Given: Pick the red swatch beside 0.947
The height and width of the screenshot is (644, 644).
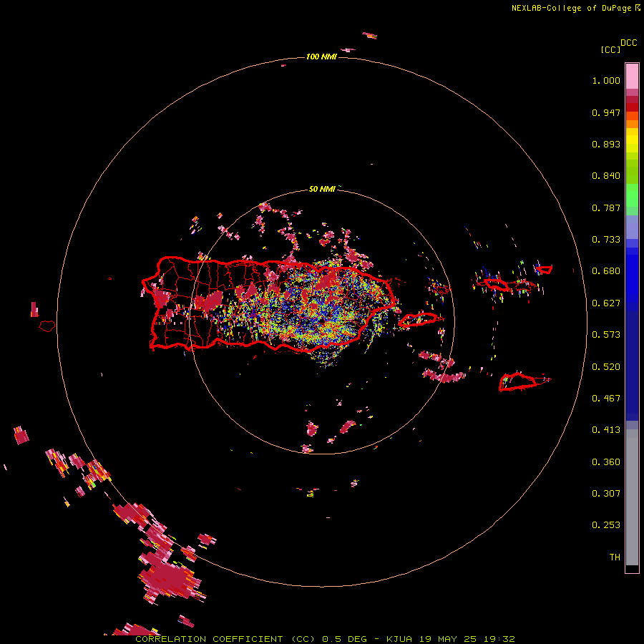Looking at the screenshot, I should 632,107.
